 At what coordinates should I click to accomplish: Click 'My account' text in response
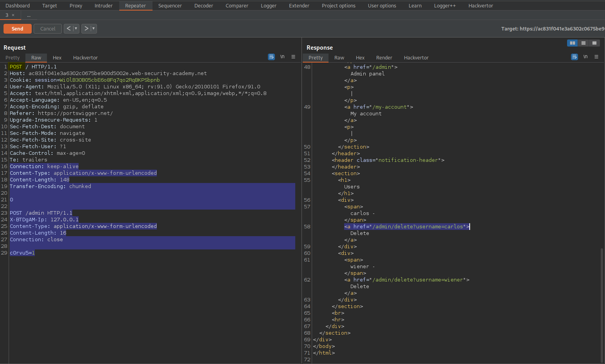coord(366,113)
